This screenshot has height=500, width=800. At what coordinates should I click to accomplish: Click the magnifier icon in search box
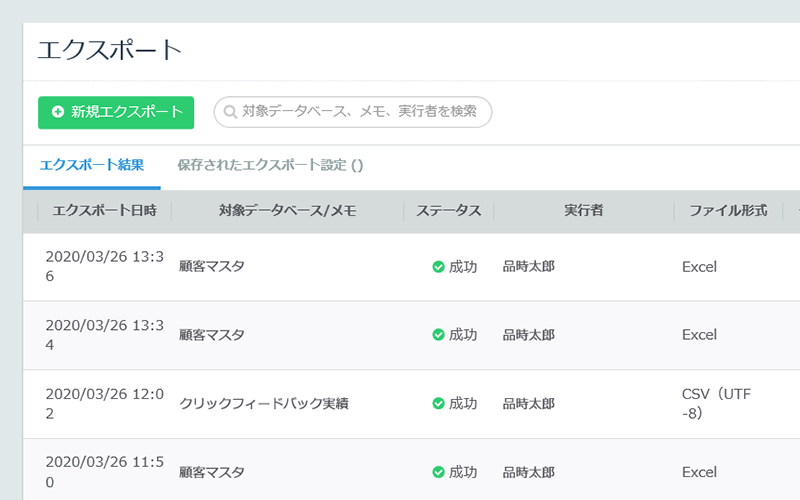pos(230,112)
